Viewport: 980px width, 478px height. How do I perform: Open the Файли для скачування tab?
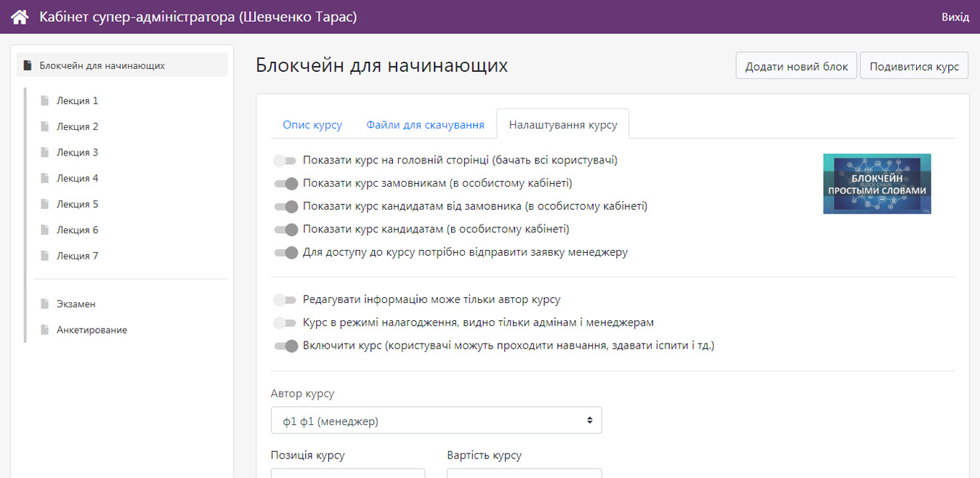425,125
